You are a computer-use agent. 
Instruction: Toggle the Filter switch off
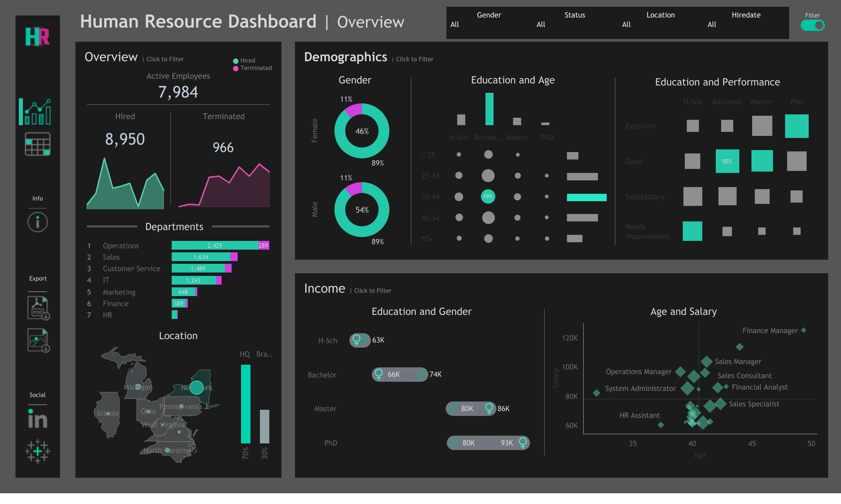813,25
